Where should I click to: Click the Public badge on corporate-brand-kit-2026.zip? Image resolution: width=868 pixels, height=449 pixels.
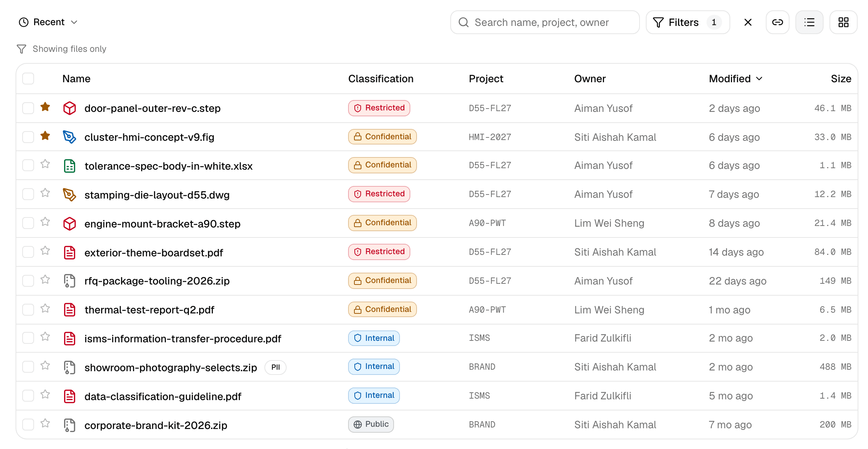click(371, 425)
